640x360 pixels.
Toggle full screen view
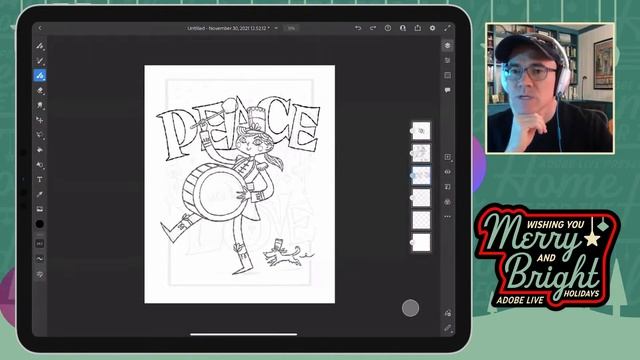coord(447,28)
